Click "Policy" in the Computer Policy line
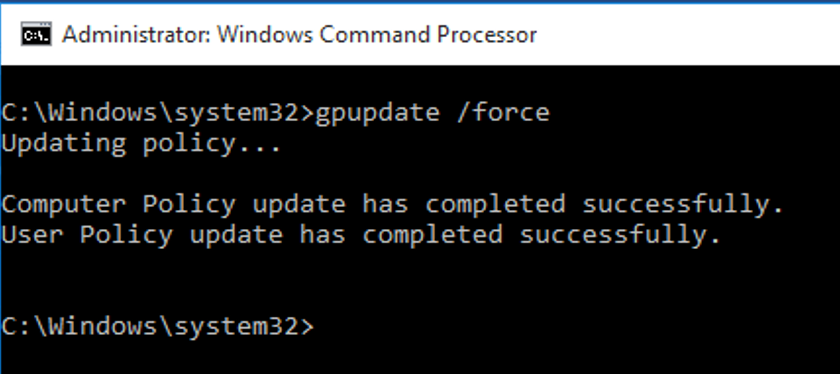The height and width of the screenshot is (374, 840). point(189,205)
